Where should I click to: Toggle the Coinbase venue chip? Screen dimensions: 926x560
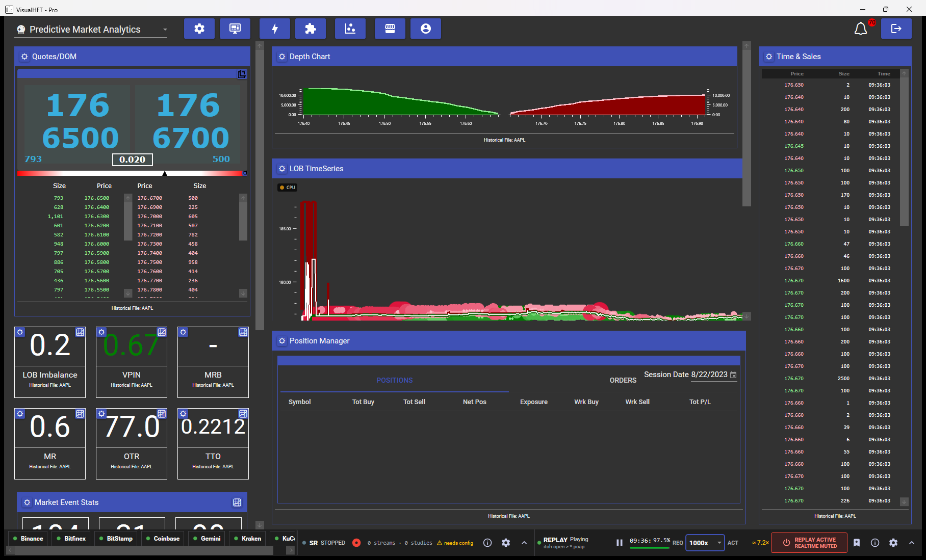pyautogui.click(x=163, y=539)
